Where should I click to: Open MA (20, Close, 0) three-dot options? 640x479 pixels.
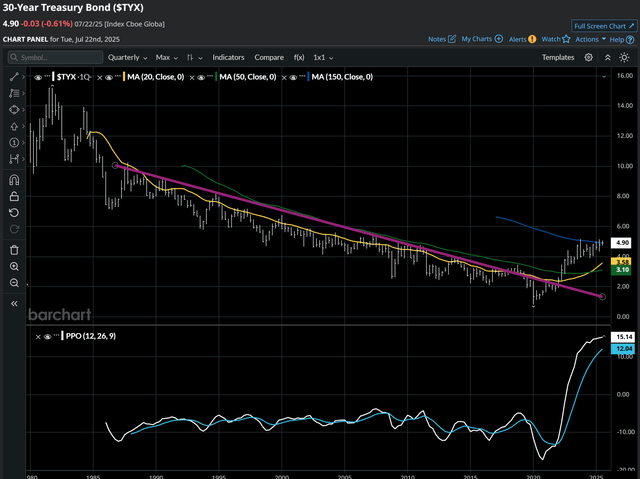click(118, 76)
